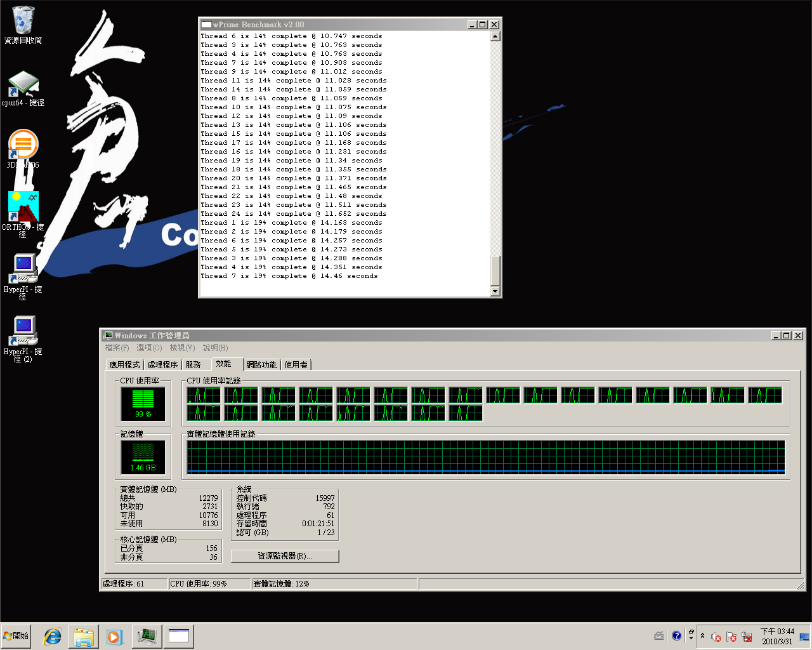
Task: Click the blue help tray icon
Action: click(676, 635)
